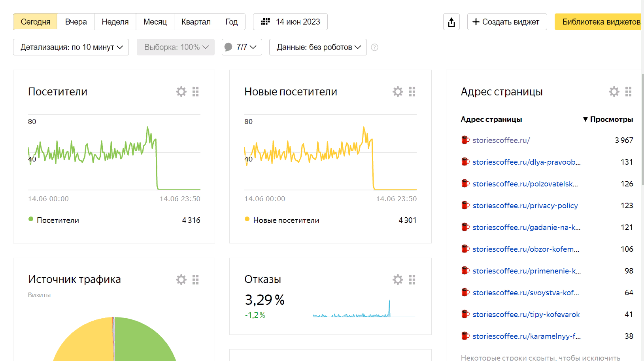644x361 pixels.
Task: Open Детализация: по 10 минут dropdown
Action: (71, 47)
